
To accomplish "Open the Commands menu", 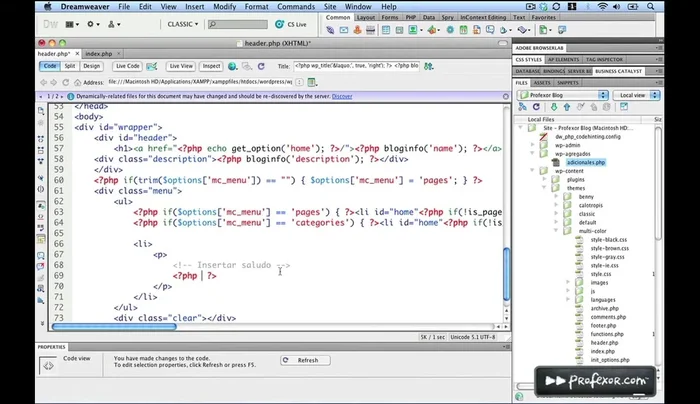I will coord(295,6).
